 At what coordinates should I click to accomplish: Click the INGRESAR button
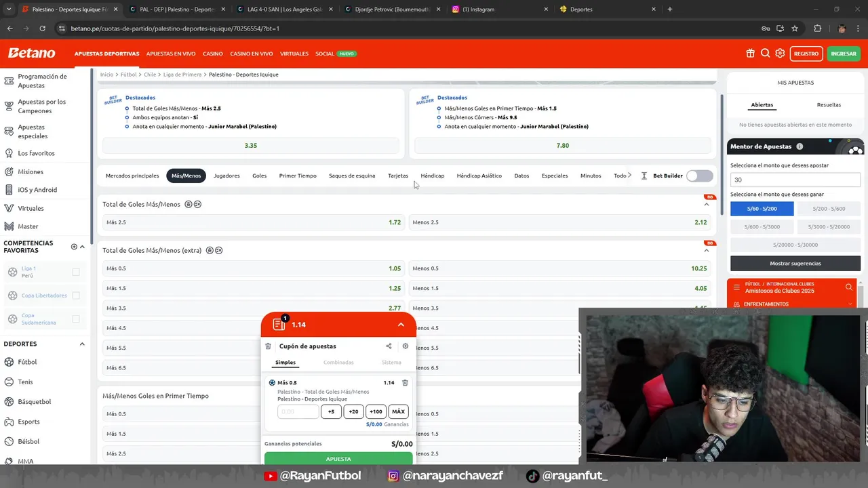coord(844,54)
